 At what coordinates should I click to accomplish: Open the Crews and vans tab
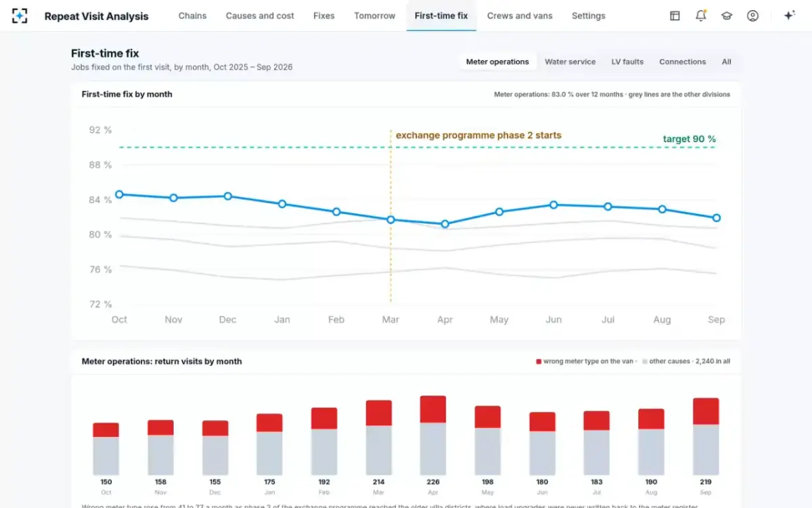[x=519, y=16]
